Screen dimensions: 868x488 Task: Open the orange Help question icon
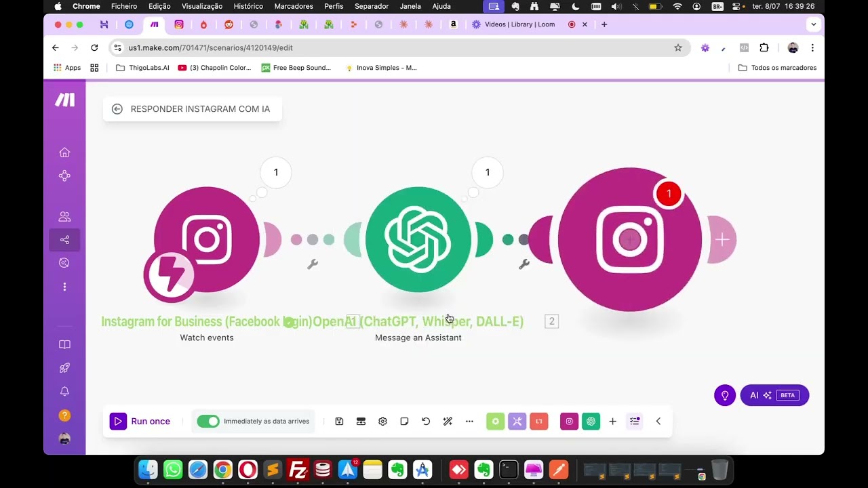pos(64,415)
